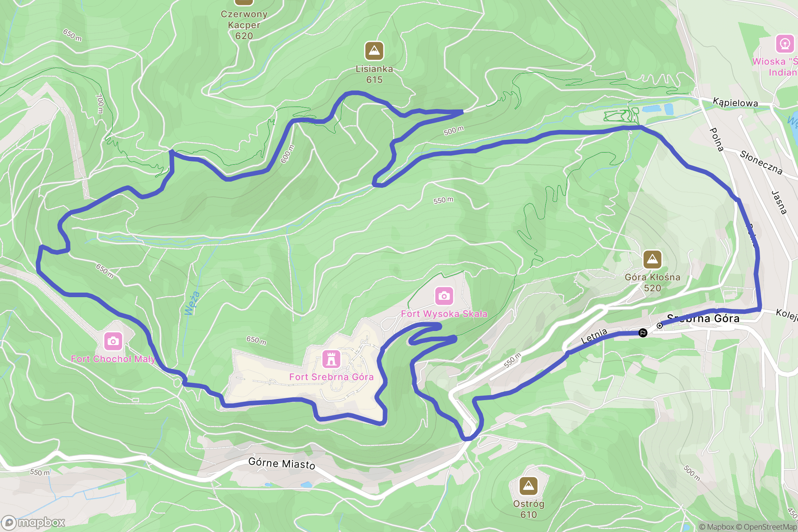Click the Fort Chochoł Mały camera icon
Viewport: 798px width, 532px height.
point(113,341)
